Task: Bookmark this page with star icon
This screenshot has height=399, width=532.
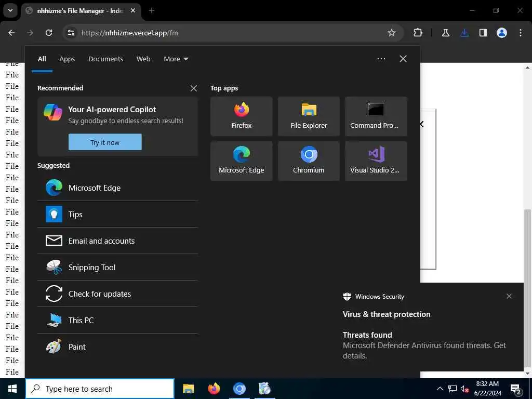Action: pos(392,33)
